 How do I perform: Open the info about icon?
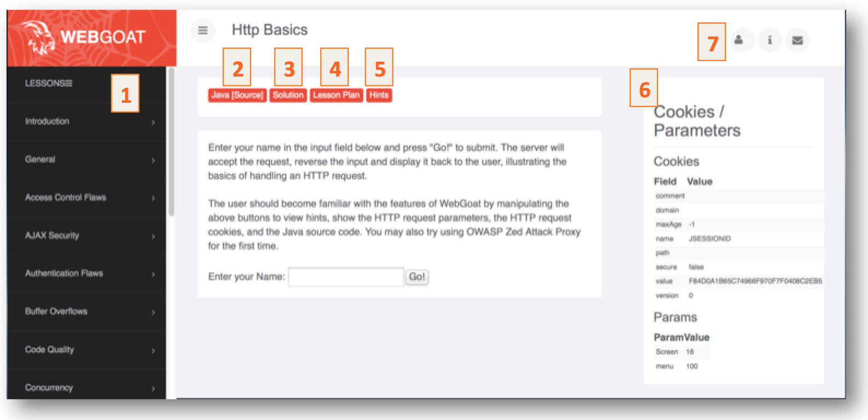click(770, 40)
